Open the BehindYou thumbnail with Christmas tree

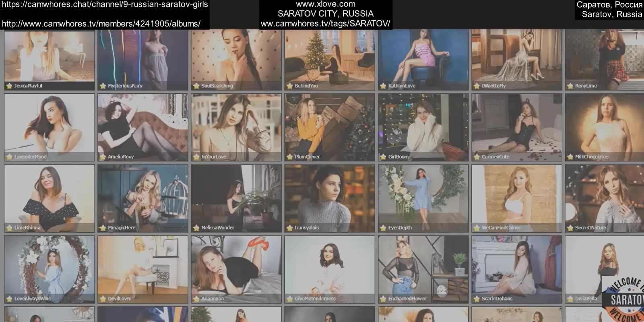tap(329, 56)
